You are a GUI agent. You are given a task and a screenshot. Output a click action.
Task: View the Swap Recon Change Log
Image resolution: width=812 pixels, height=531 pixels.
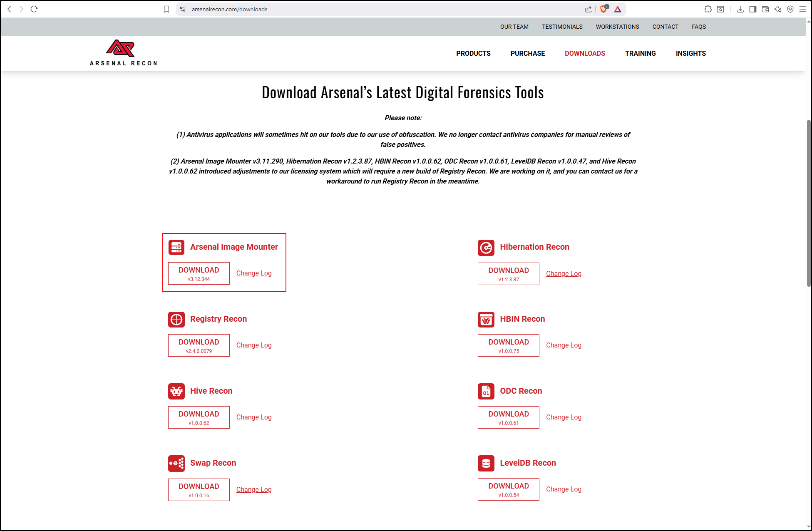coord(254,490)
